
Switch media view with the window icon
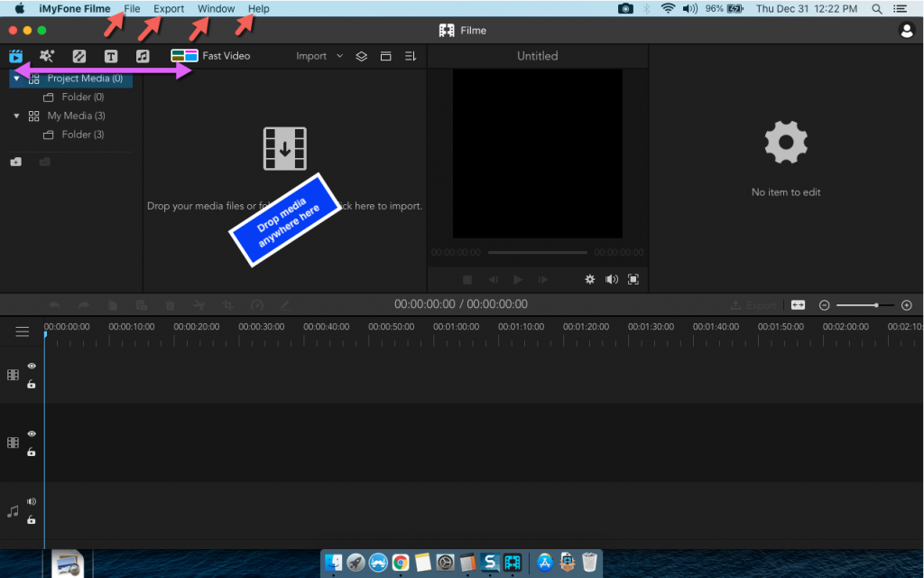pyautogui.click(x=386, y=56)
